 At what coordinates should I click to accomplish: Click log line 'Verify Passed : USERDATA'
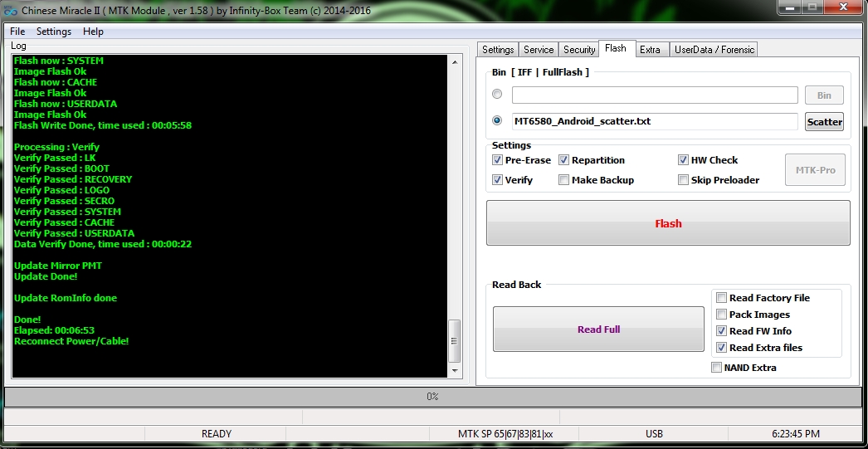point(74,233)
